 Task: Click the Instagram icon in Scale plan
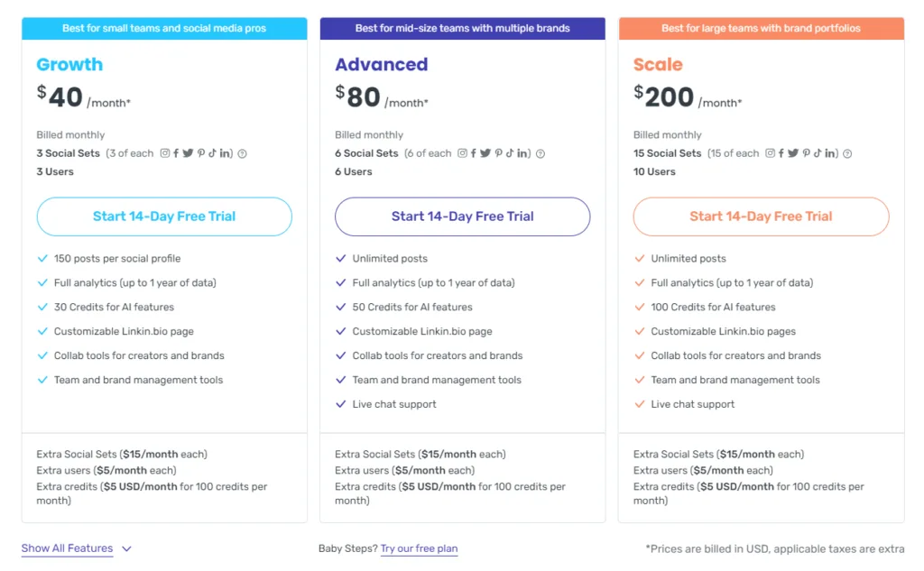(771, 153)
